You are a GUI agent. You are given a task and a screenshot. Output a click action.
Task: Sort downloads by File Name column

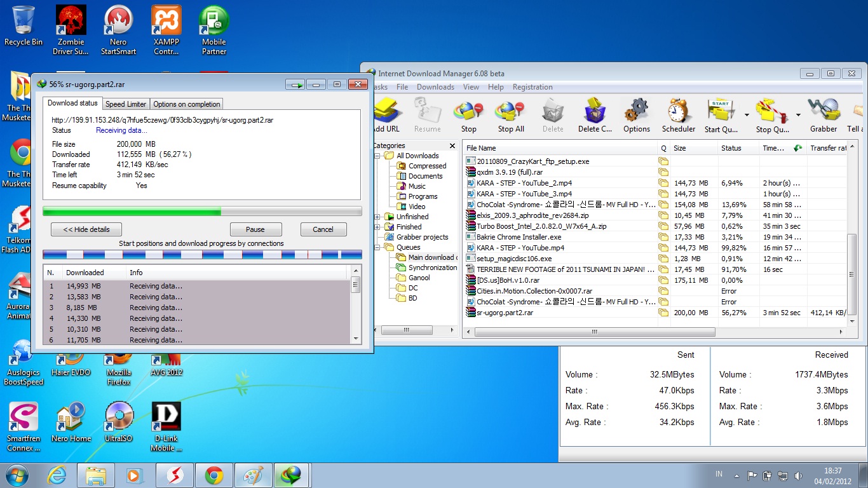[x=560, y=148]
